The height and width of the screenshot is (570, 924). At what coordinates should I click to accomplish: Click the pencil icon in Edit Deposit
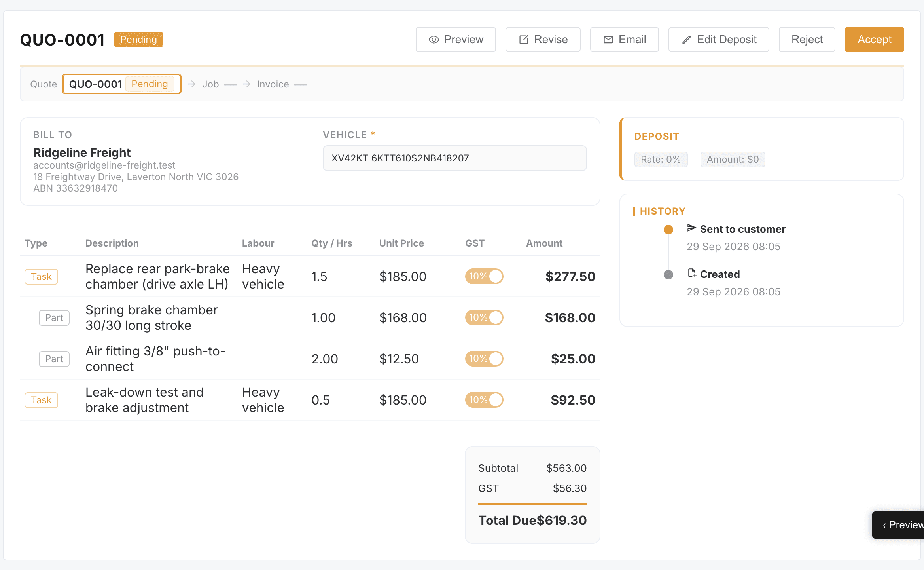[687, 40]
